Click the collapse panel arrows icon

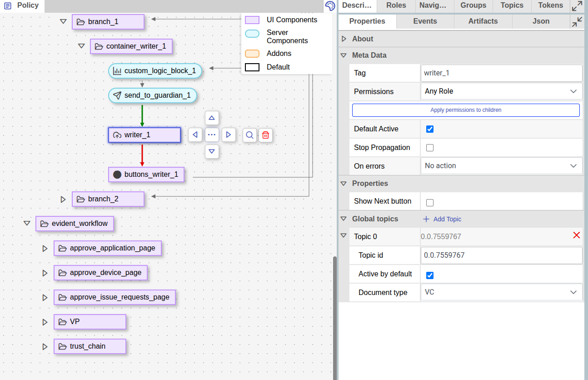point(577,22)
